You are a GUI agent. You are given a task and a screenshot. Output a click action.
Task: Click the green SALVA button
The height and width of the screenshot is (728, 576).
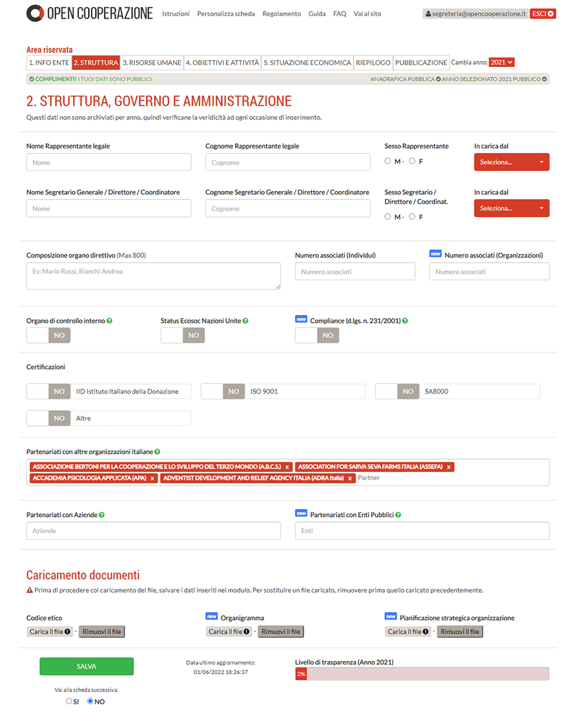87,666
